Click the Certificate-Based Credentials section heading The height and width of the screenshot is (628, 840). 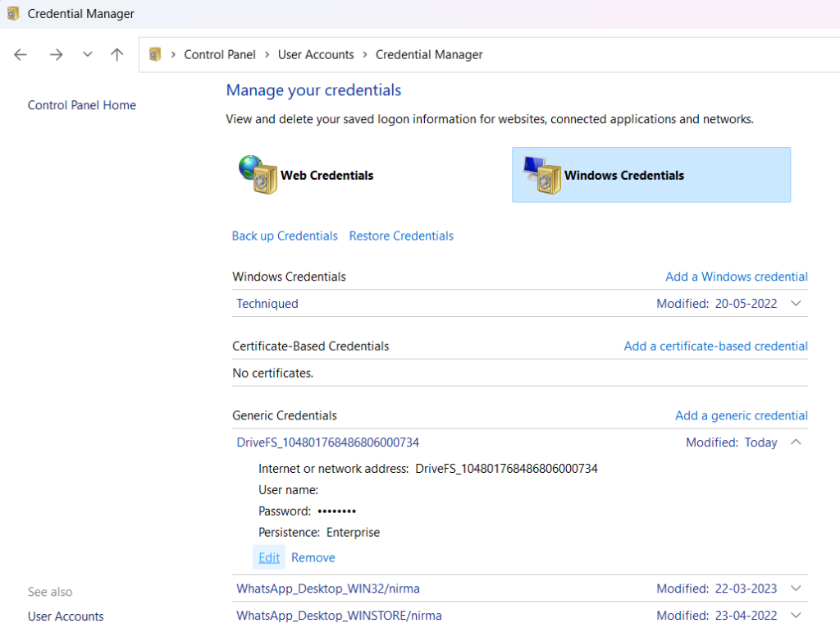point(311,346)
